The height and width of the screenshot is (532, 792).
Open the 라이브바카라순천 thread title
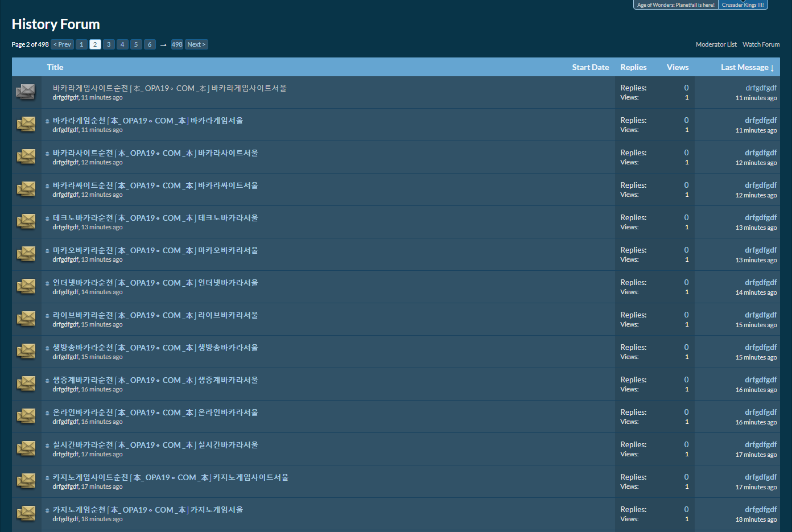(155, 315)
